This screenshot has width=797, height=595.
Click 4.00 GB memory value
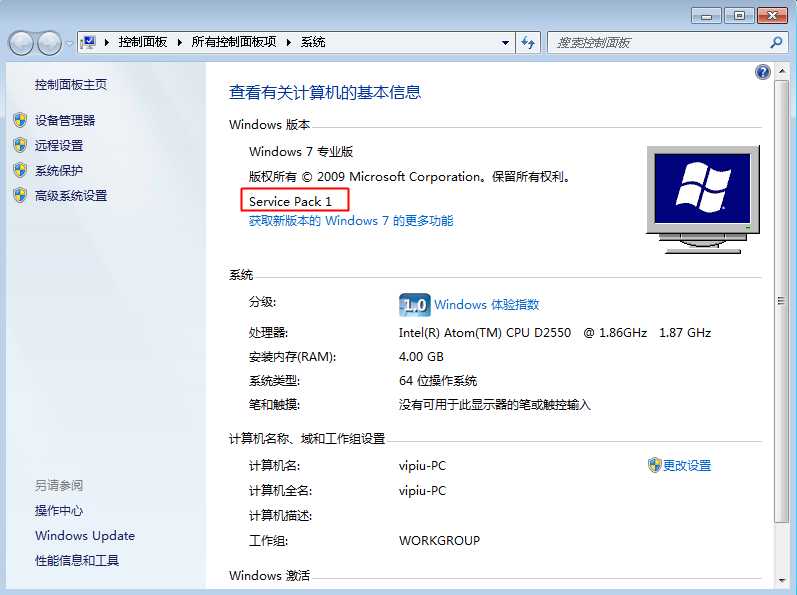(x=421, y=357)
